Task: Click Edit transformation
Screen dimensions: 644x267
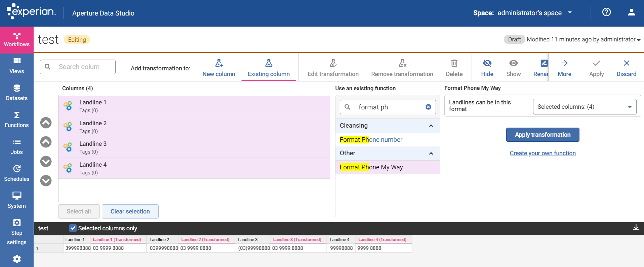Action: [x=333, y=68]
